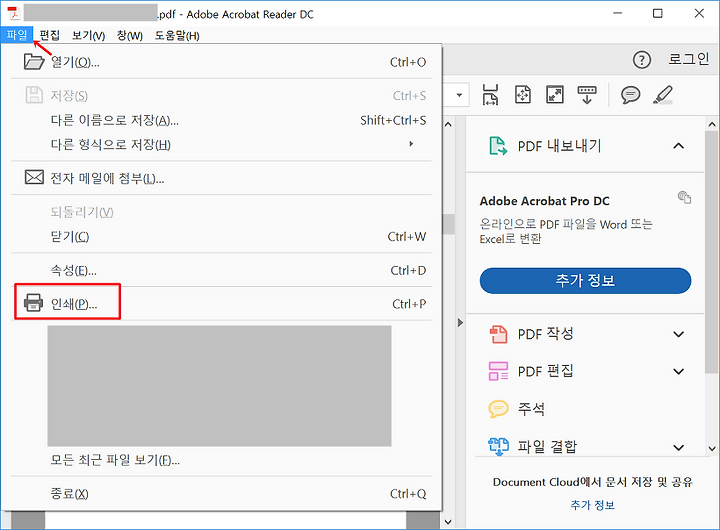Click the document scrollbar up arrow

click(448, 124)
